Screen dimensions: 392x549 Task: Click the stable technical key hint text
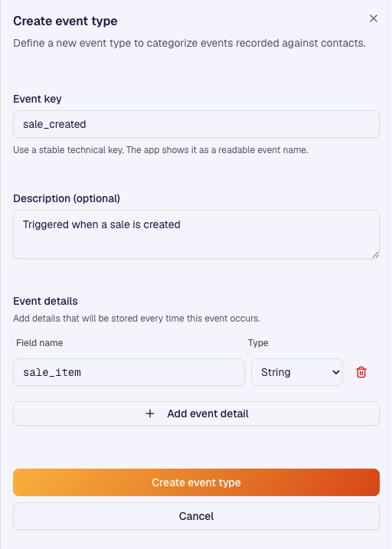[161, 150]
